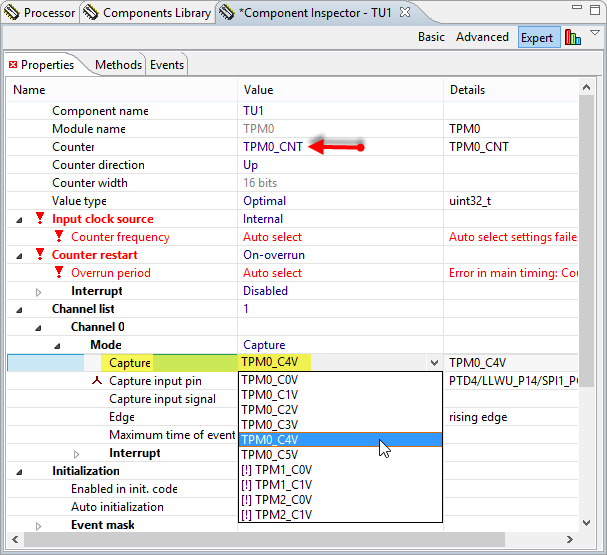Toggle Expert view mode
Image resolution: width=607 pixels, height=555 pixels.
coord(537,37)
